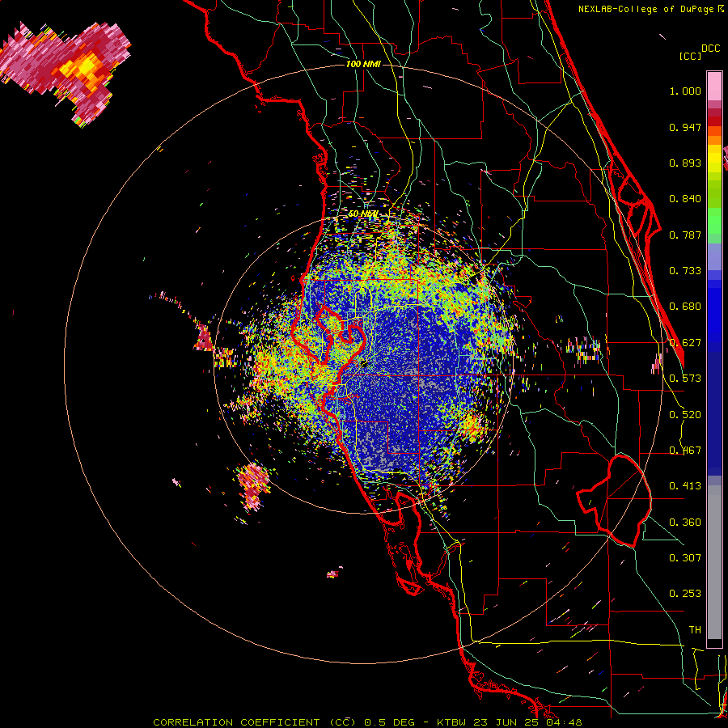Click the 0.573 scale value
This screenshot has height=728, width=728.
(685, 379)
